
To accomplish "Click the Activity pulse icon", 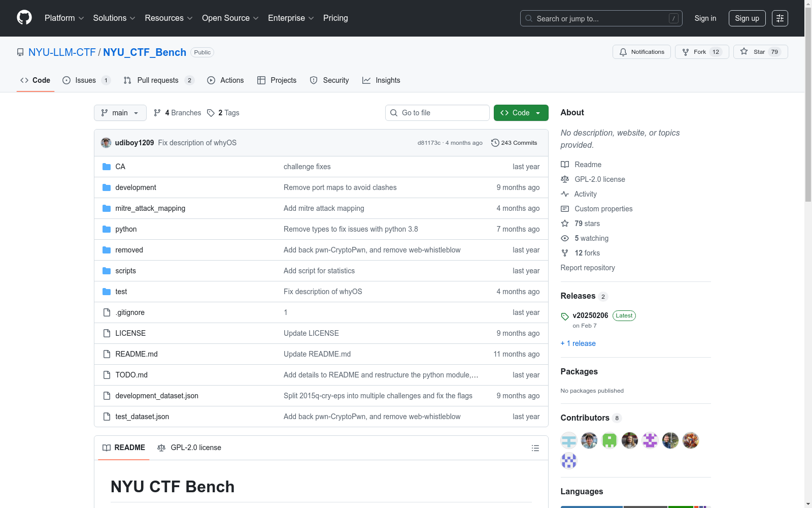I will 565,194.
